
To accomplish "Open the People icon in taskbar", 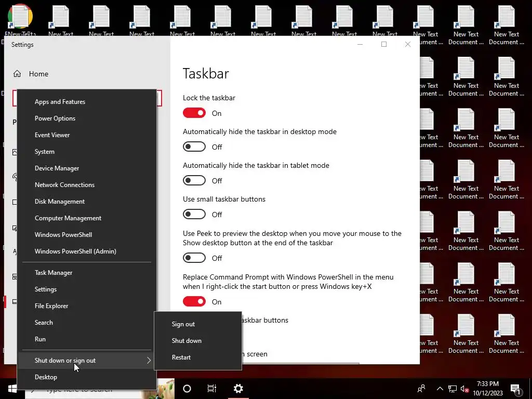I will click(421, 389).
